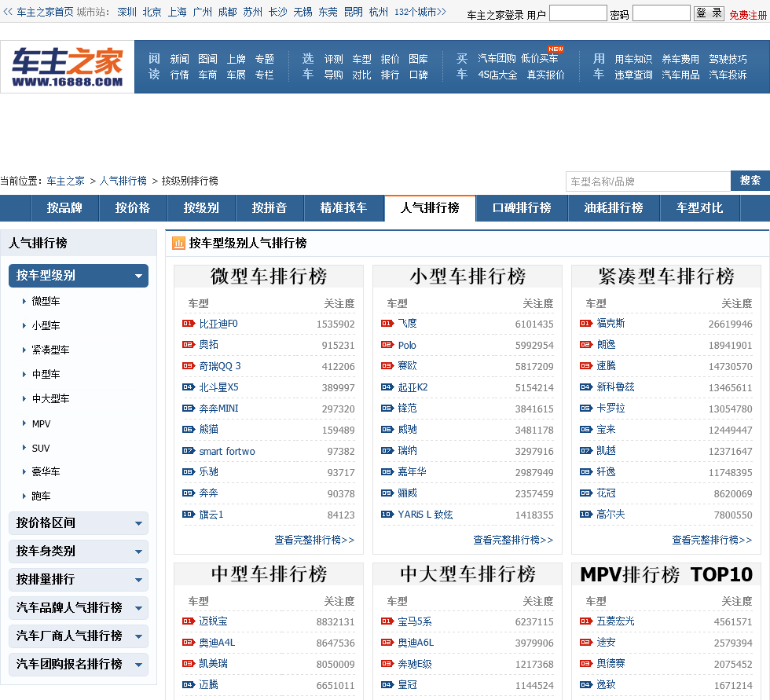Viewport: 770px width, 700px height.
Task: Open the 油耗排行榜 tab
Action: pyautogui.click(x=614, y=208)
